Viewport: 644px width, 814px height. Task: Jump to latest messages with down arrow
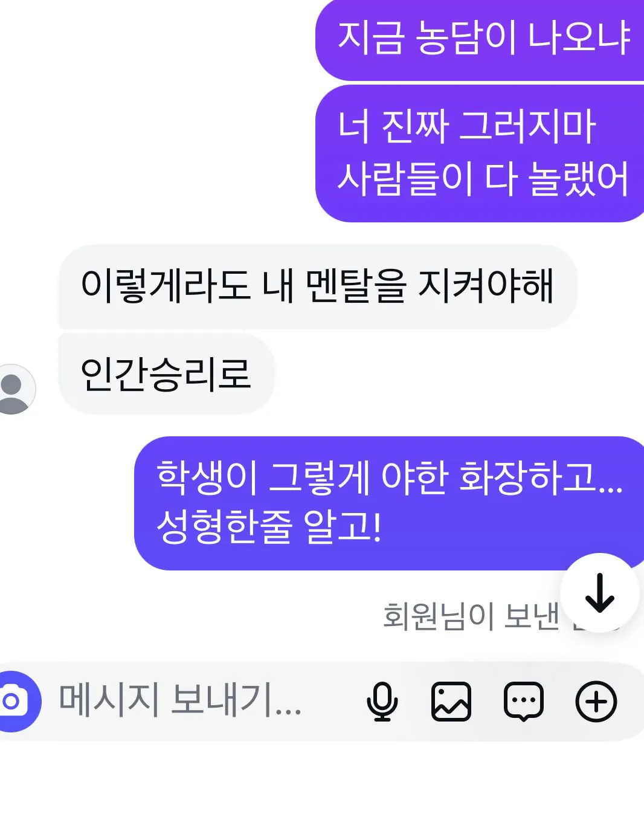(x=599, y=593)
